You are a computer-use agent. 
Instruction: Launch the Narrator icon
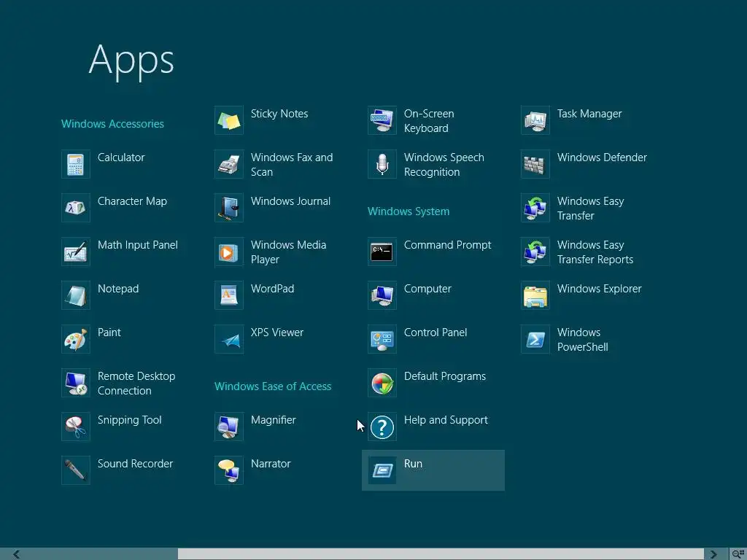point(229,471)
